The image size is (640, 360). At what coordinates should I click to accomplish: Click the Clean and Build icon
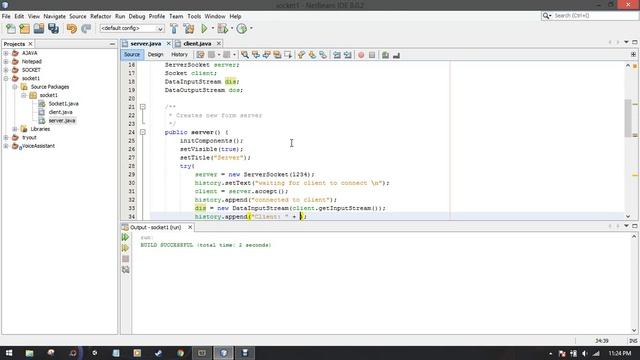pos(189,29)
